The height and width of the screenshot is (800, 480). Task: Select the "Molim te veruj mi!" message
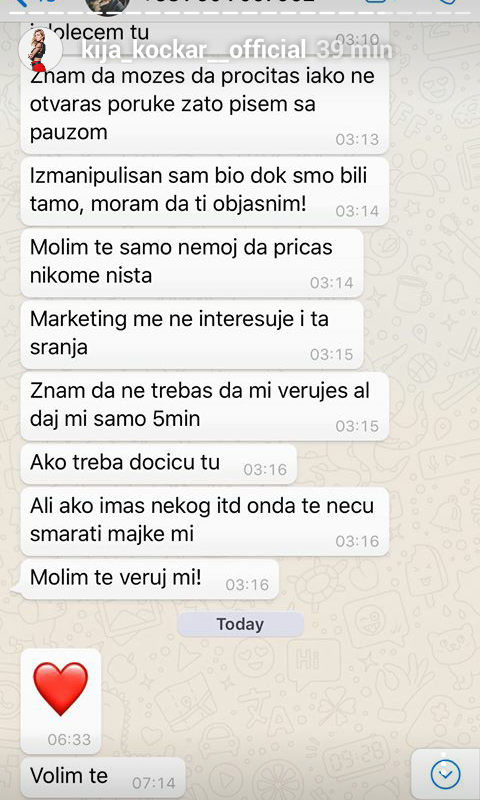[x=149, y=580]
